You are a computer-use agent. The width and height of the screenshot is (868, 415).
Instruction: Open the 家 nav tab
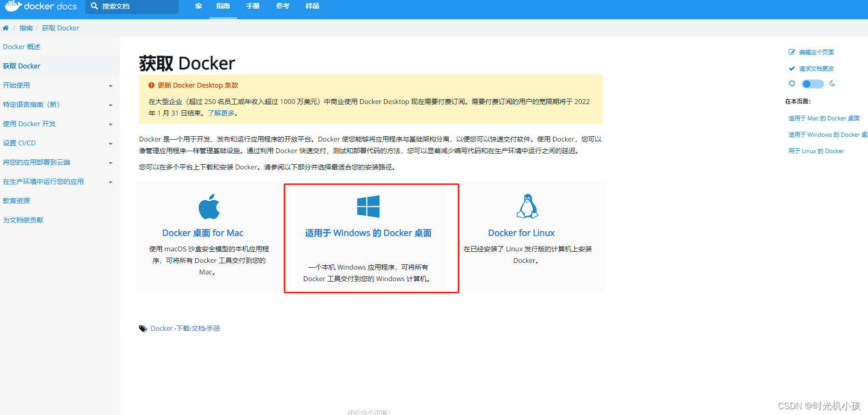(x=199, y=6)
